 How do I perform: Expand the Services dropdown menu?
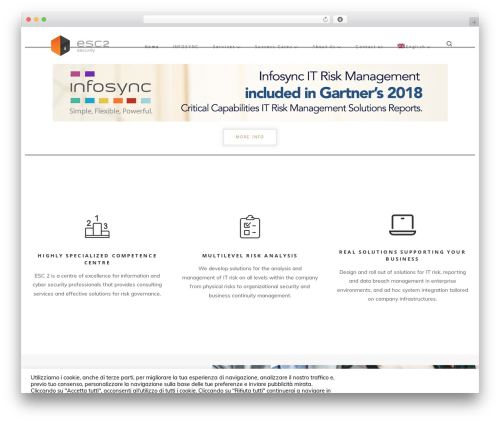(226, 47)
